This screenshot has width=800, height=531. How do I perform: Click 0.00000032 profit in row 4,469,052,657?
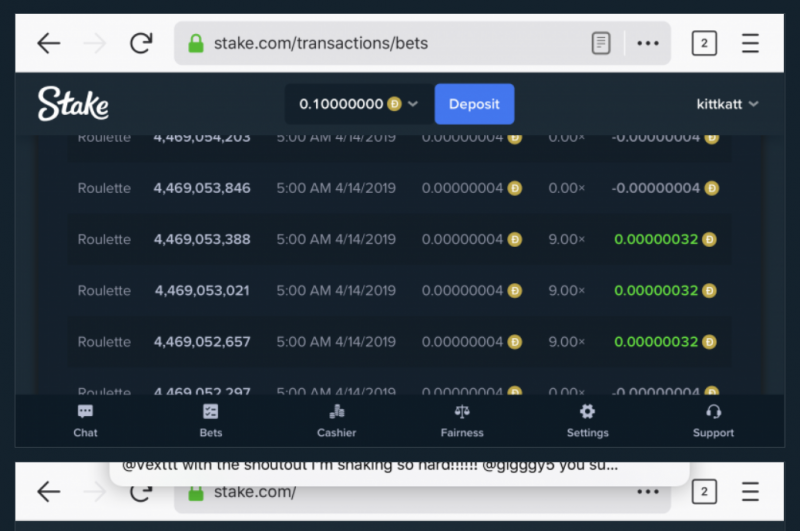click(656, 342)
